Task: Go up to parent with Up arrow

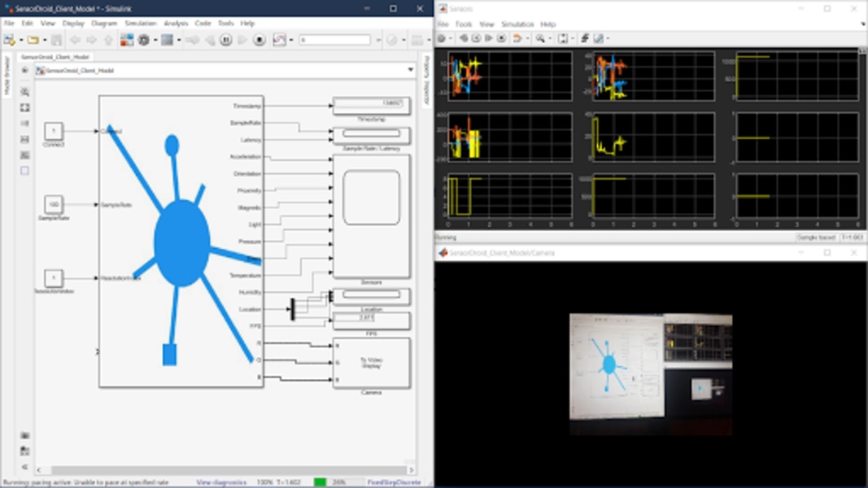Action: [x=108, y=40]
